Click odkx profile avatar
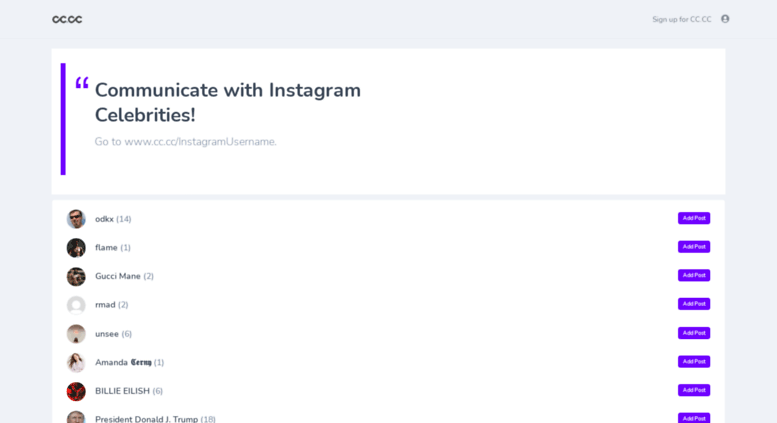The width and height of the screenshot is (777, 423). [x=76, y=219]
